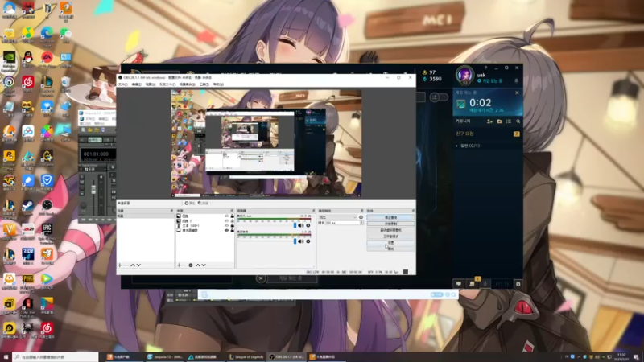Open fifth menu in OBS menu bar
The height and width of the screenshot is (362, 644).
click(188, 84)
